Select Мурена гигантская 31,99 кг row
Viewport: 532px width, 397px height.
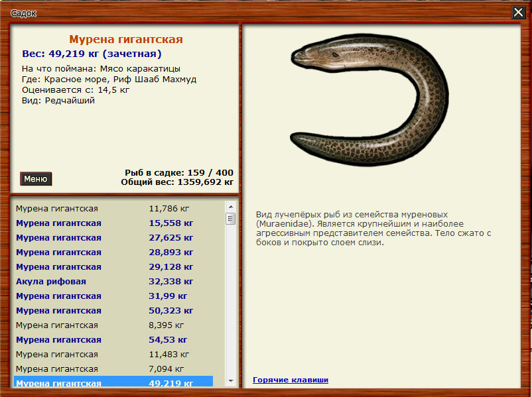(x=113, y=296)
